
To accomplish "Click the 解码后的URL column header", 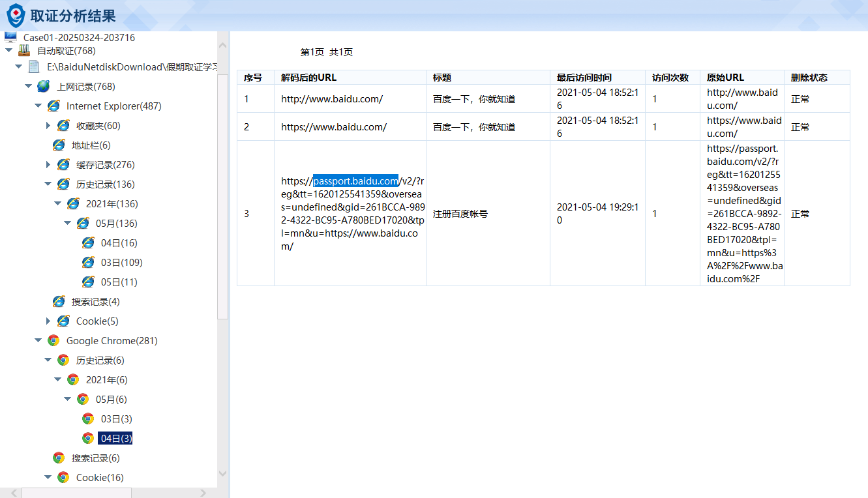I will pos(350,77).
